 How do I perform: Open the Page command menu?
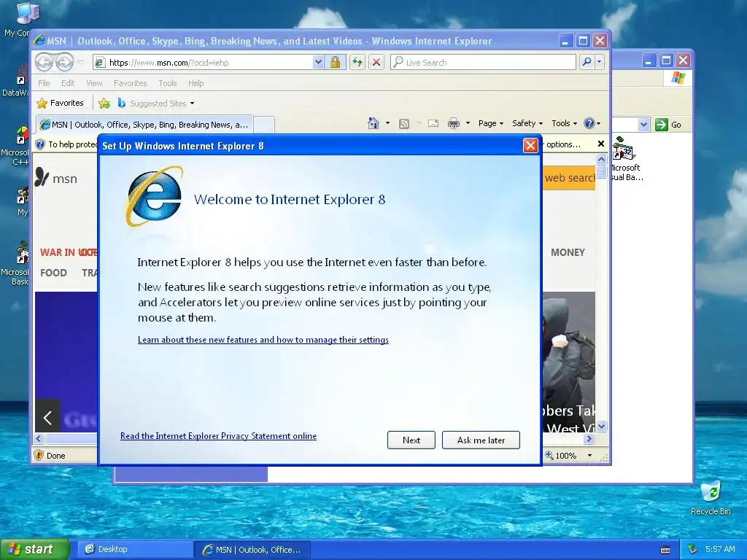[x=491, y=123]
